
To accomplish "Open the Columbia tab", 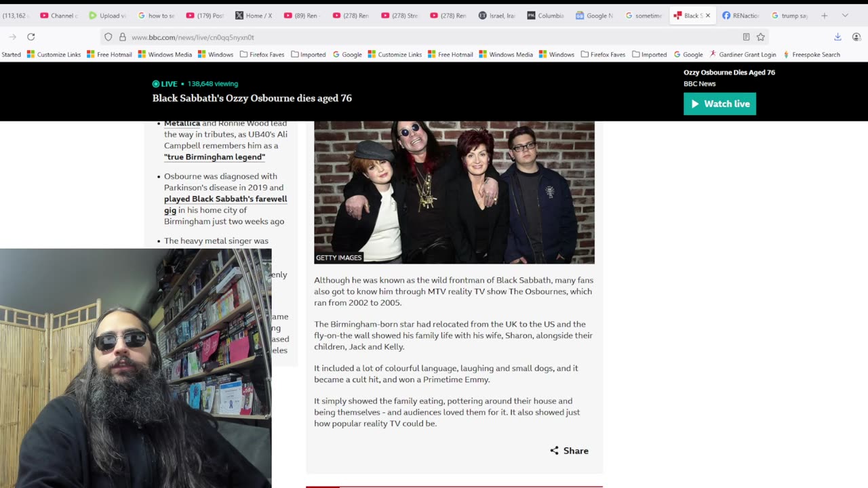I will pyautogui.click(x=547, y=16).
